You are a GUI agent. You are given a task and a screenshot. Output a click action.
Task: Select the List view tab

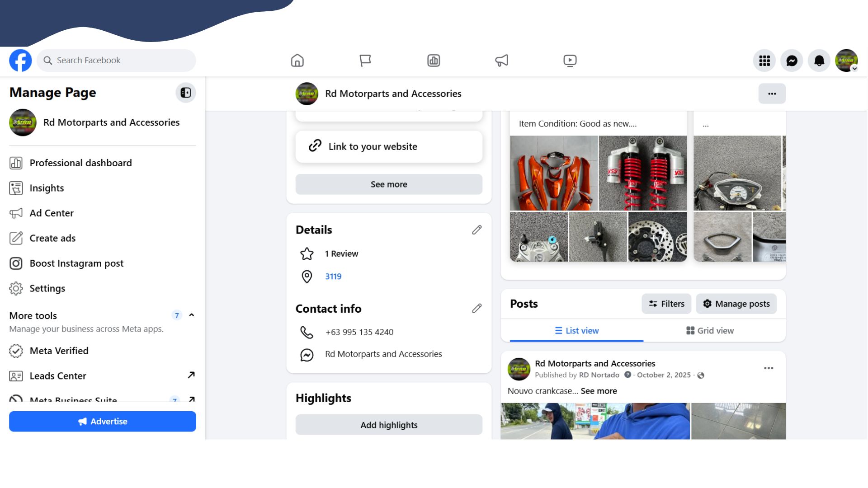(x=576, y=331)
